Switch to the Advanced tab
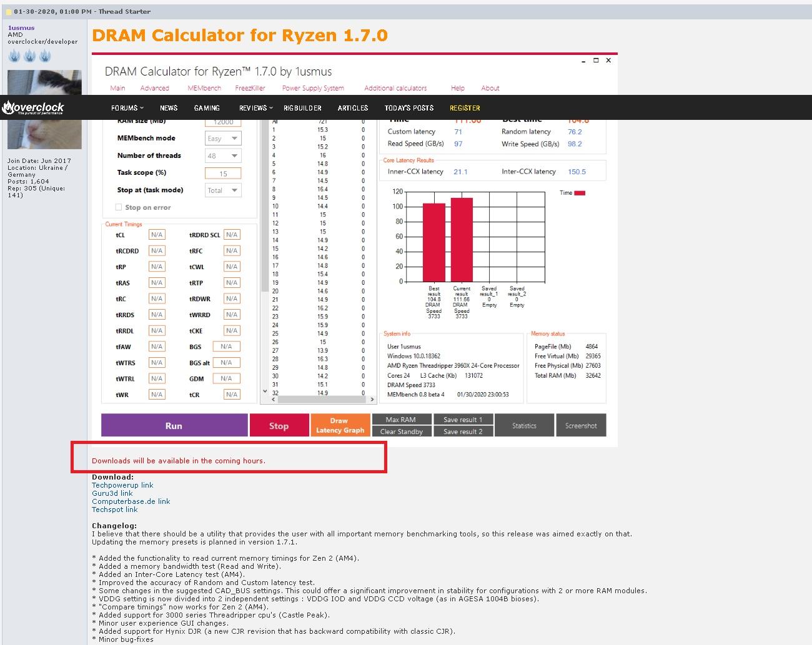812x645 pixels. pos(154,88)
